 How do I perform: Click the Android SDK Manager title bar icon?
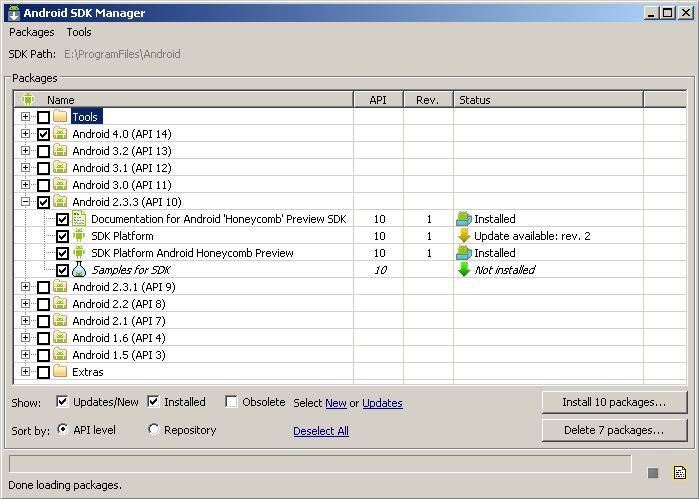pos(14,12)
